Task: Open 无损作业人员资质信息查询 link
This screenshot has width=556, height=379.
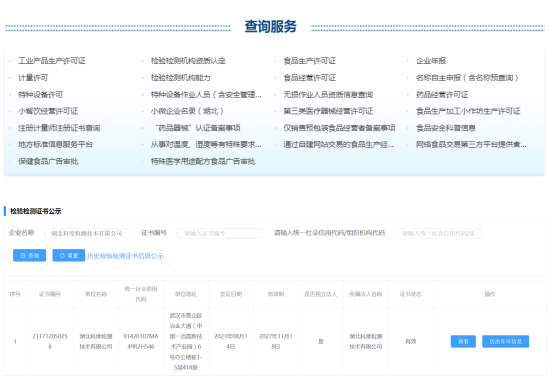Action: [x=328, y=95]
